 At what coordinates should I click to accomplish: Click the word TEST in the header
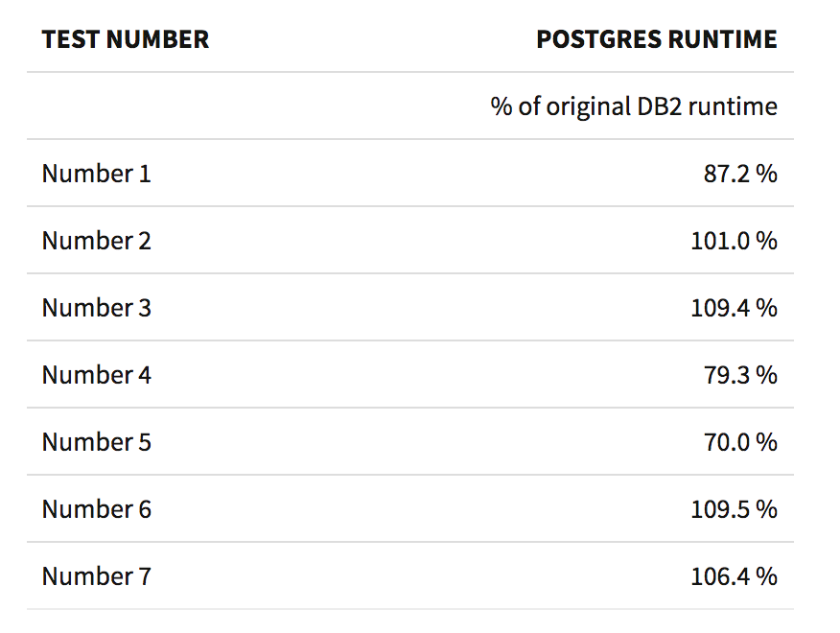(70, 39)
